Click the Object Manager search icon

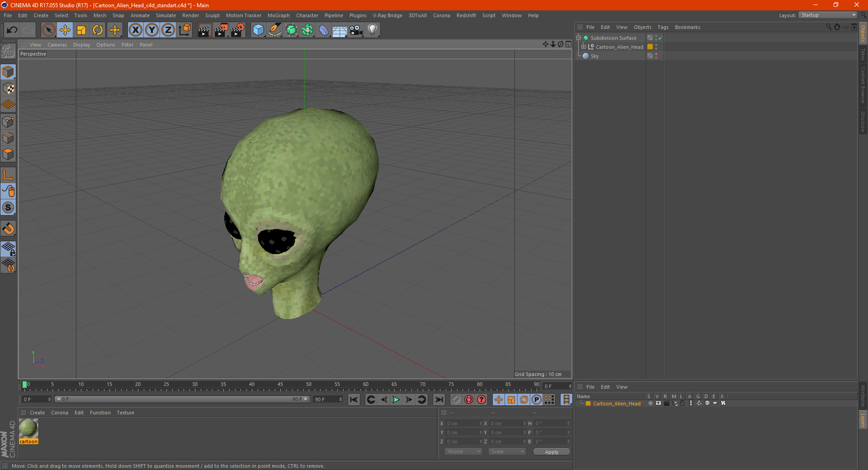828,27
